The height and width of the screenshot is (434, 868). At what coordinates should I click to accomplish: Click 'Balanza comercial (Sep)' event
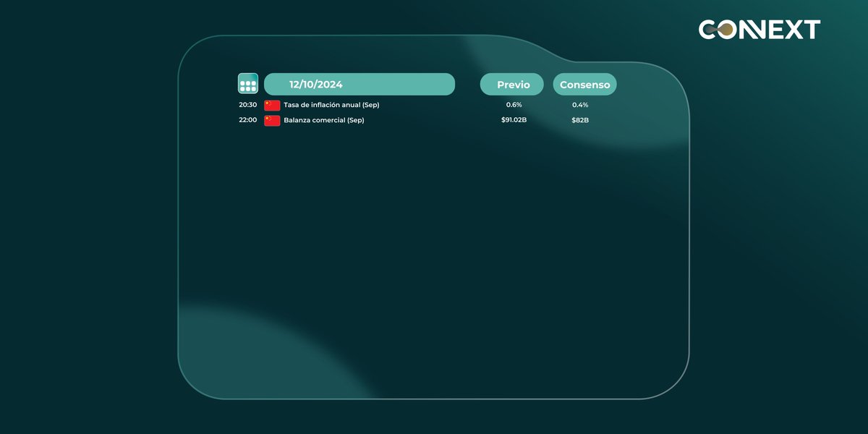tap(324, 120)
